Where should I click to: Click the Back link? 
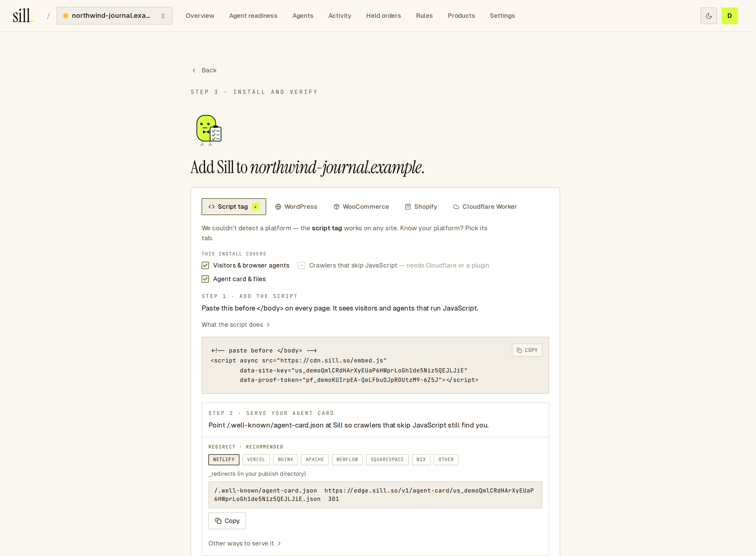[x=204, y=70]
